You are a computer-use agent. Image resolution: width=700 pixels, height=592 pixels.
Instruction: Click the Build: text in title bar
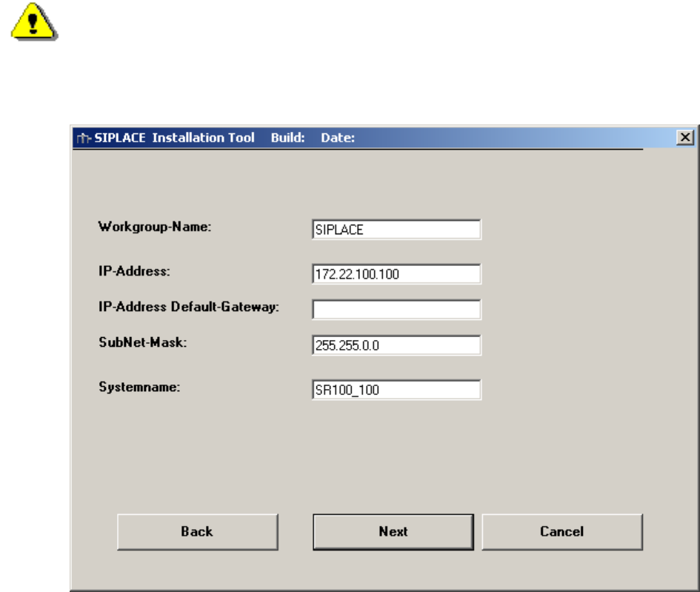[x=287, y=138]
